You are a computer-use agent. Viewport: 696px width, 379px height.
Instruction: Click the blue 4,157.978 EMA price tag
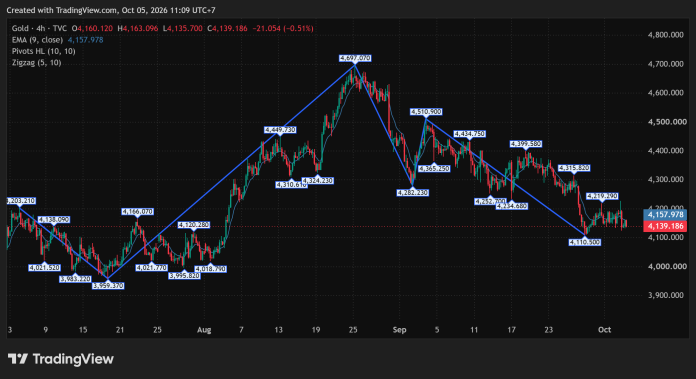(665, 215)
